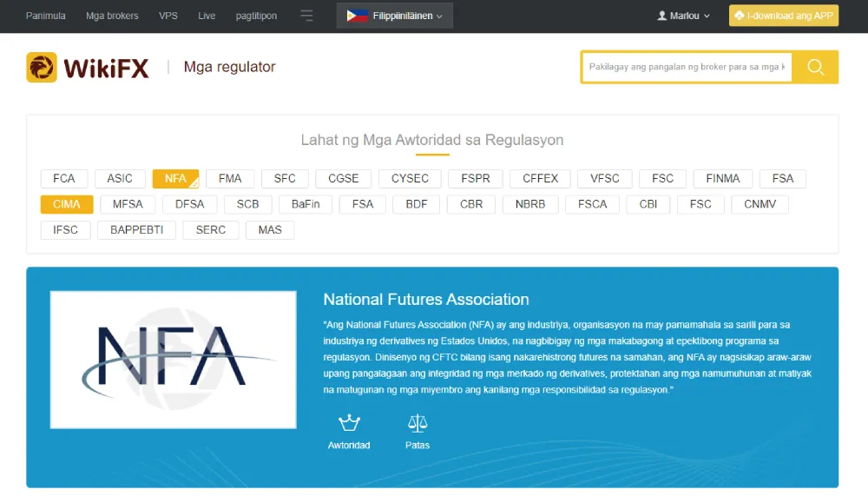Click the Philippine flag icon
868x496 pixels.
(357, 16)
